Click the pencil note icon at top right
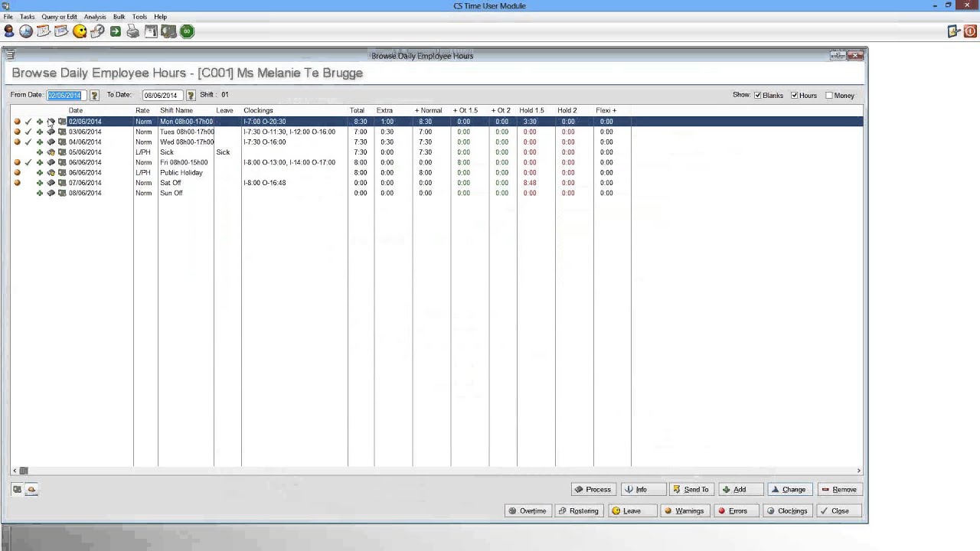Image resolution: width=980 pixels, height=551 pixels. point(954,31)
